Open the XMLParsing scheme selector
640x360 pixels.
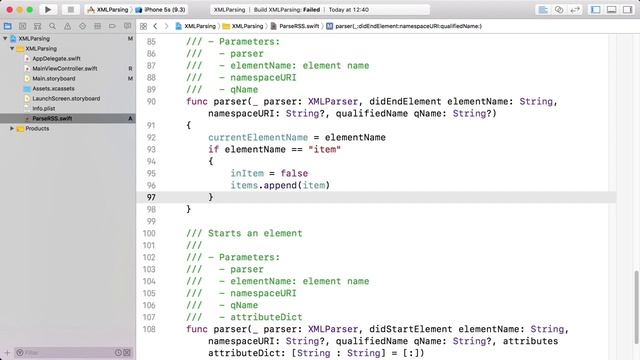108,9
